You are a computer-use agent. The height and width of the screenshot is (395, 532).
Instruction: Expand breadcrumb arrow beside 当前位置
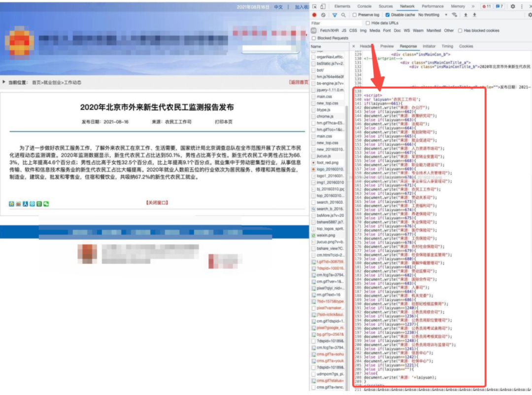click(4, 82)
